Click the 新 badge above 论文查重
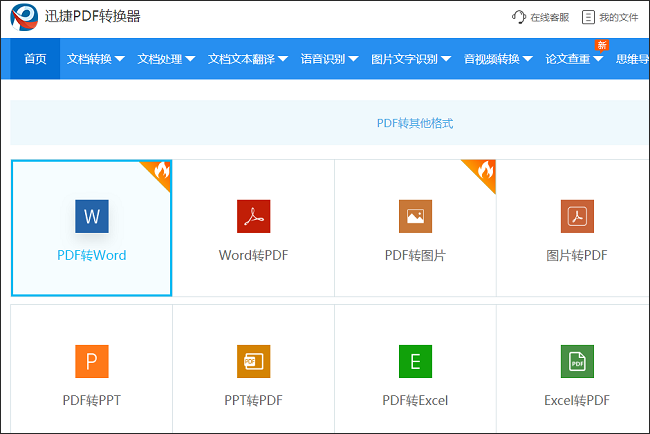 pyautogui.click(x=601, y=45)
